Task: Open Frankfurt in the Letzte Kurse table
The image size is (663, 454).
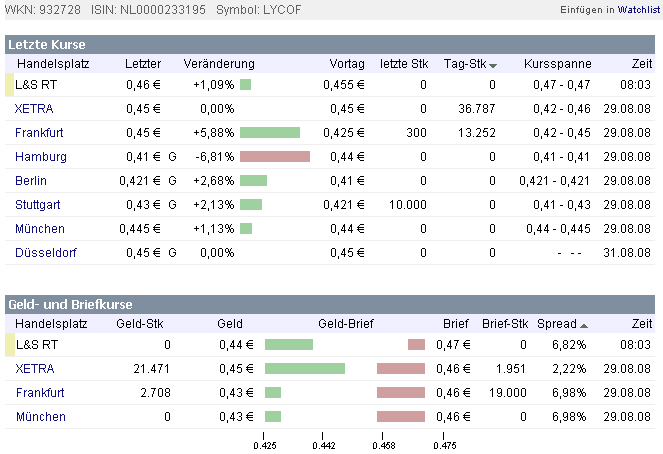Action: [40, 133]
